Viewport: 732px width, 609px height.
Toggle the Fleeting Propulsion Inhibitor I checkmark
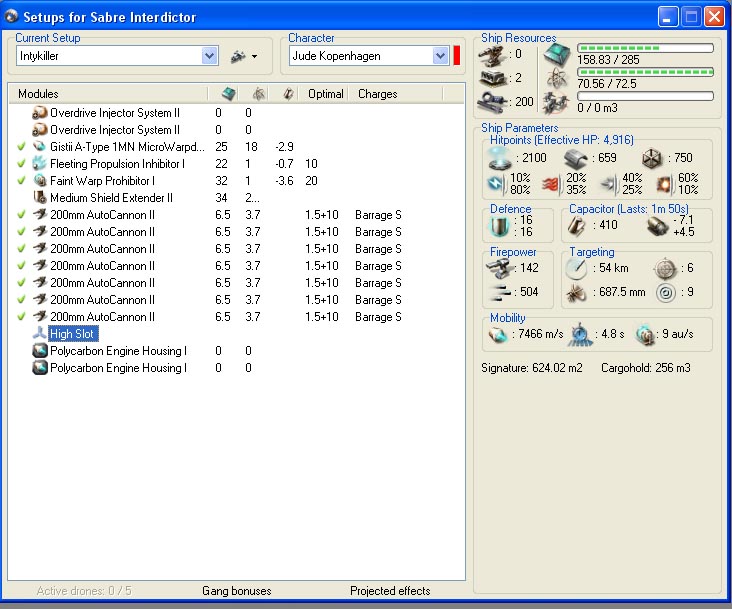pos(21,164)
